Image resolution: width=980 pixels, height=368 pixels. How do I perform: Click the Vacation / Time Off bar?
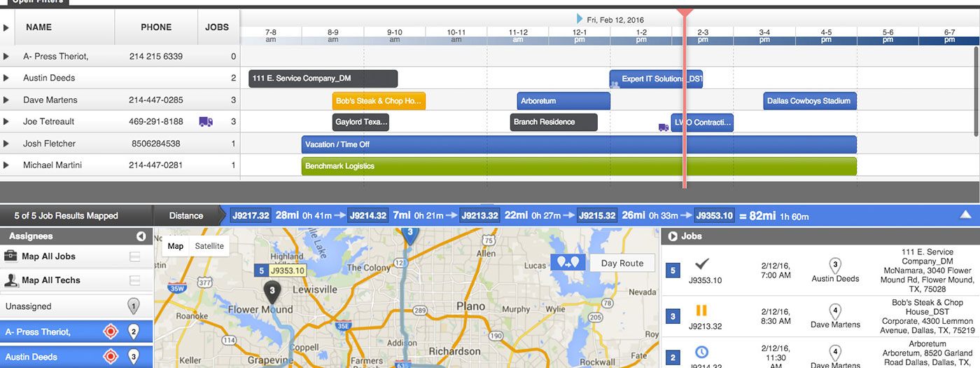(579, 144)
